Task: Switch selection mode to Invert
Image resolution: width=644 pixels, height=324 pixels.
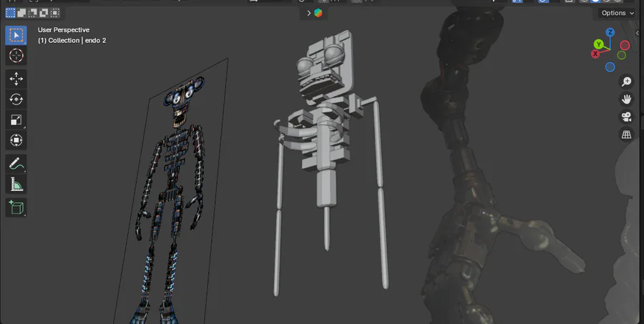Action: (44, 13)
